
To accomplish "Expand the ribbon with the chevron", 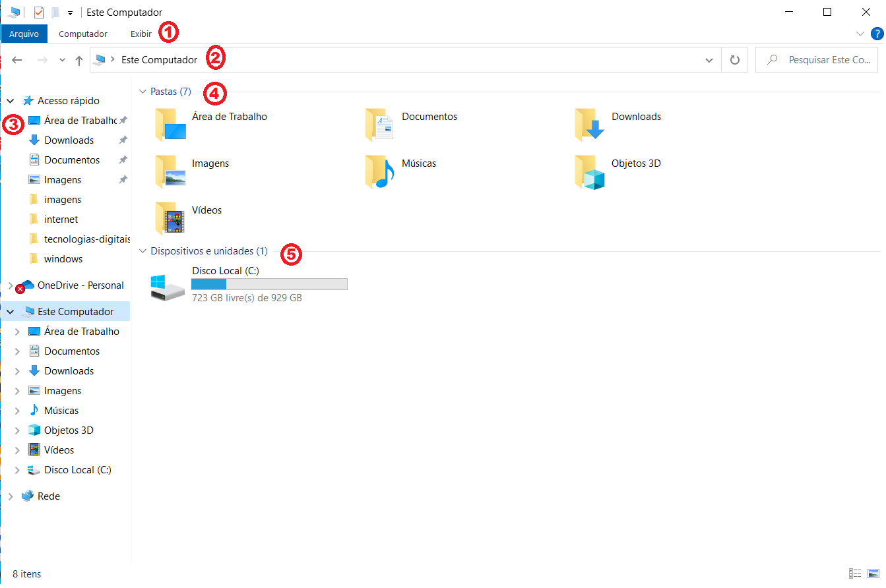I will pyautogui.click(x=860, y=34).
